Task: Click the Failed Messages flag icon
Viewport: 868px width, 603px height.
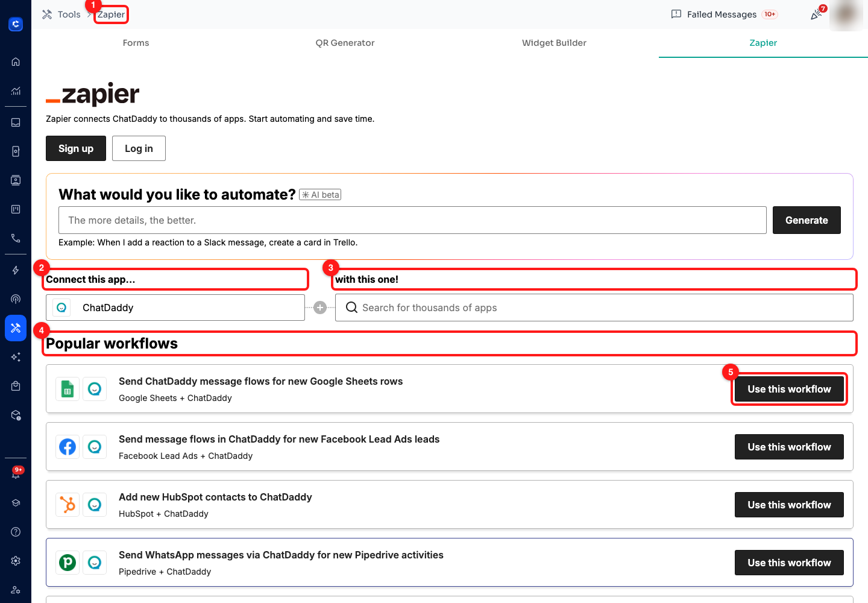Action: (x=676, y=14)
